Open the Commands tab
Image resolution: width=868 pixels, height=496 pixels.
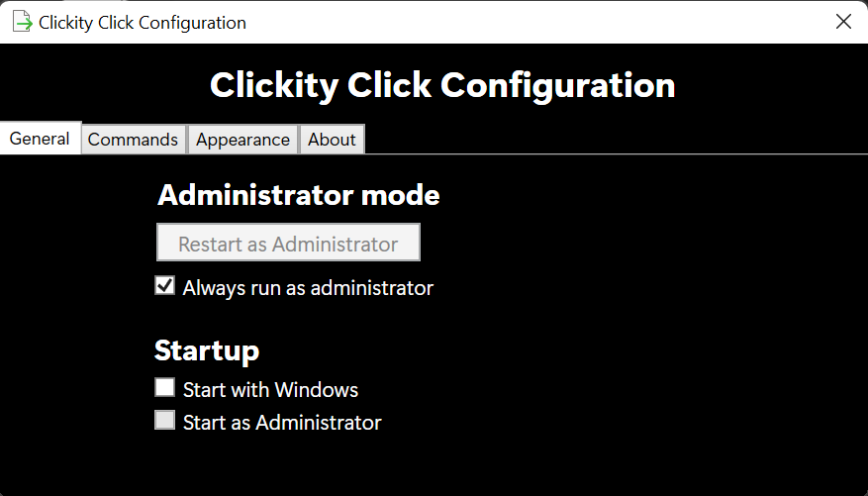tap(133, 140)
